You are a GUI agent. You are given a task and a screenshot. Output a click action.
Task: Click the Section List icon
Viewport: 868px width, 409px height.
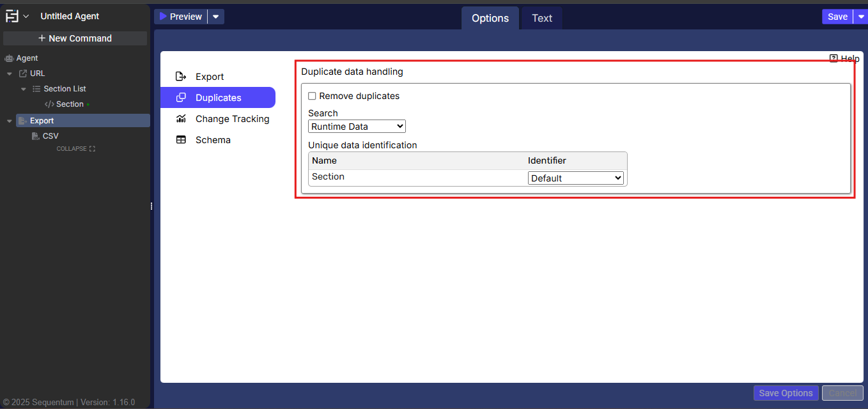(36, 89)
